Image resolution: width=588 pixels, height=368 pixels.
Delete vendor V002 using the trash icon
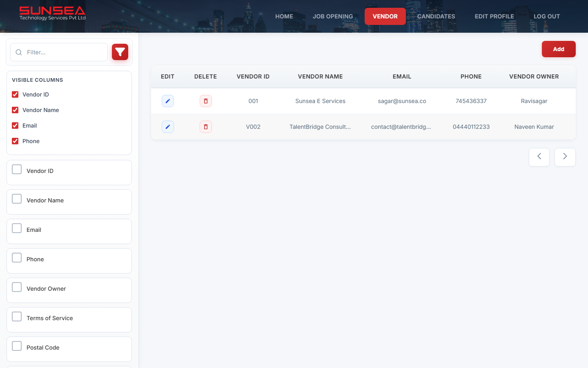(205, 127)
